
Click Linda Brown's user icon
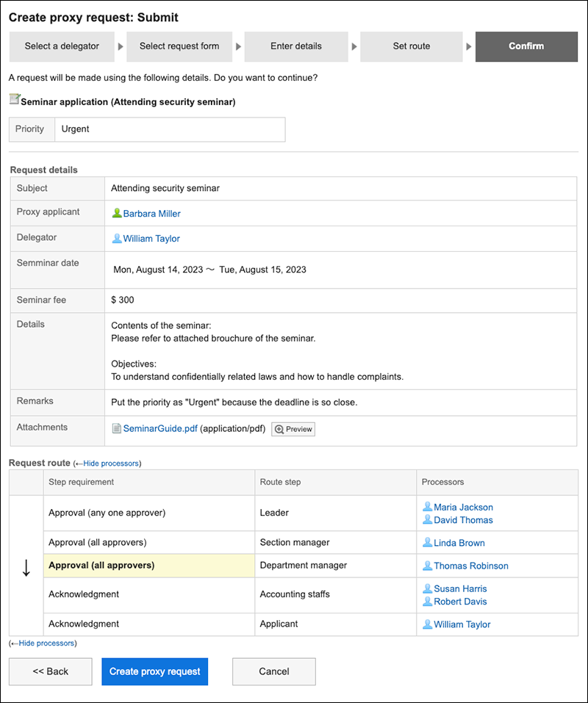point(428,543)
